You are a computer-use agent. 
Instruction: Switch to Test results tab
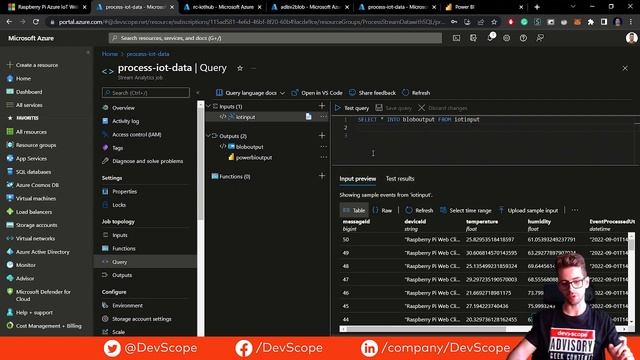pos(400,178)
